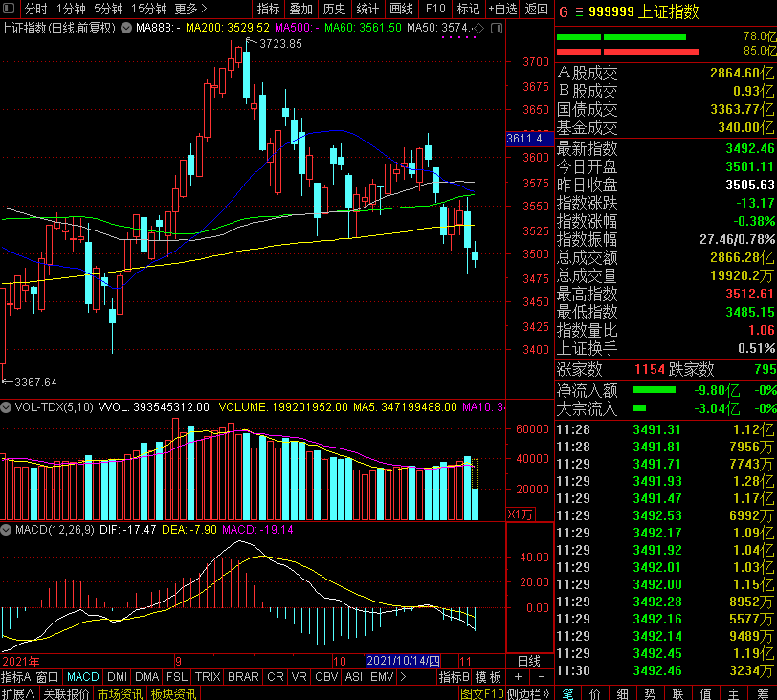Image resolution: width=777 pixels, height=700 pixels.
Task: Collapse the sidebar via 侧边栏»
Action: click(528, 693)
